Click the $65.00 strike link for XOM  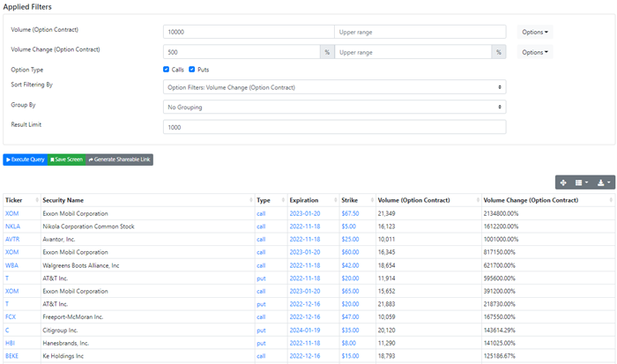(350, 291)
